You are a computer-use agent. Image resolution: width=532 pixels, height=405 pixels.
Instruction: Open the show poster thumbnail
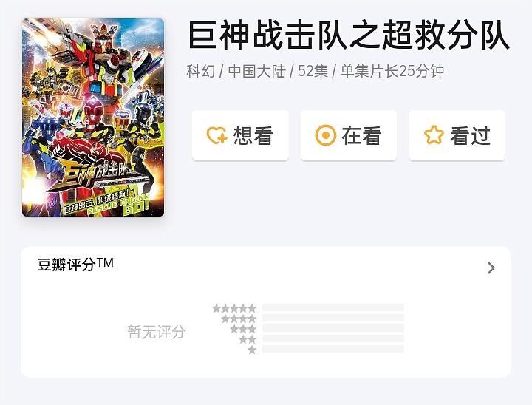point(93,118)
